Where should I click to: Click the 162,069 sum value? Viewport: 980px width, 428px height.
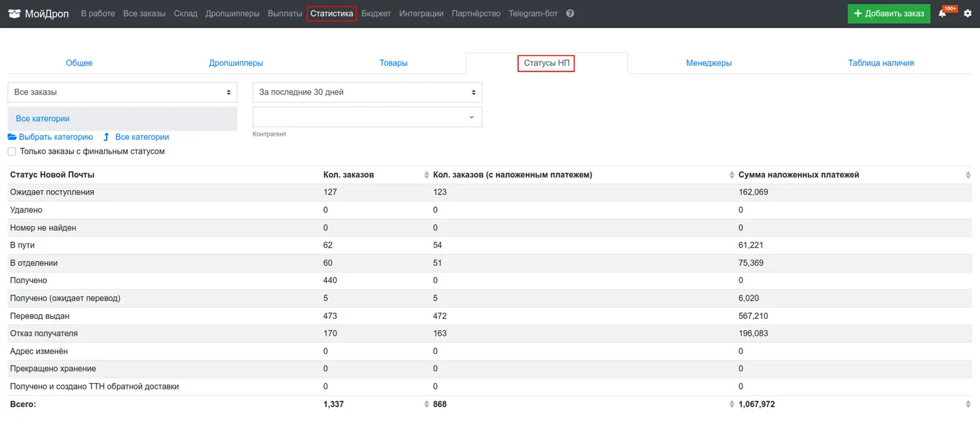[x=753, y=192]
